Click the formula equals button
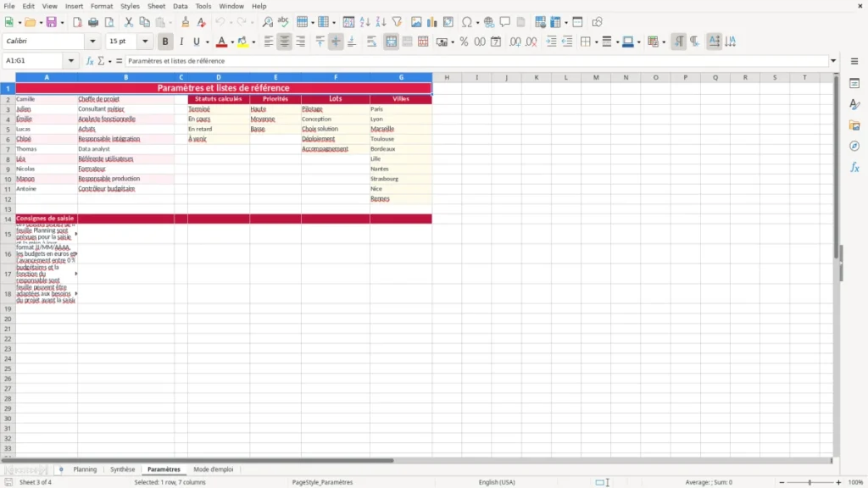Screen dimensions: 868x488 pyautogui.click(x=119, y=61)
